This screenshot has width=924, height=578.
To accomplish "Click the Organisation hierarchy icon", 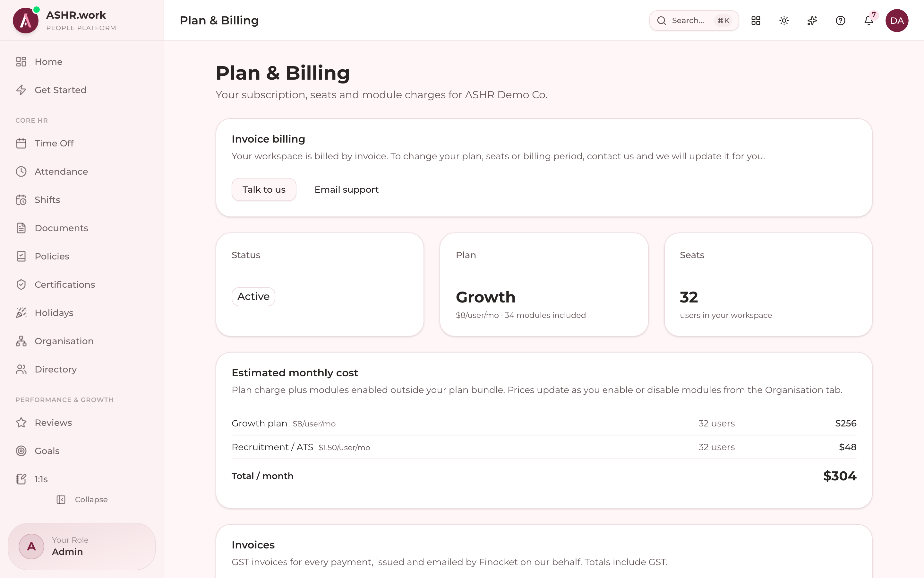I will point(21,341).
